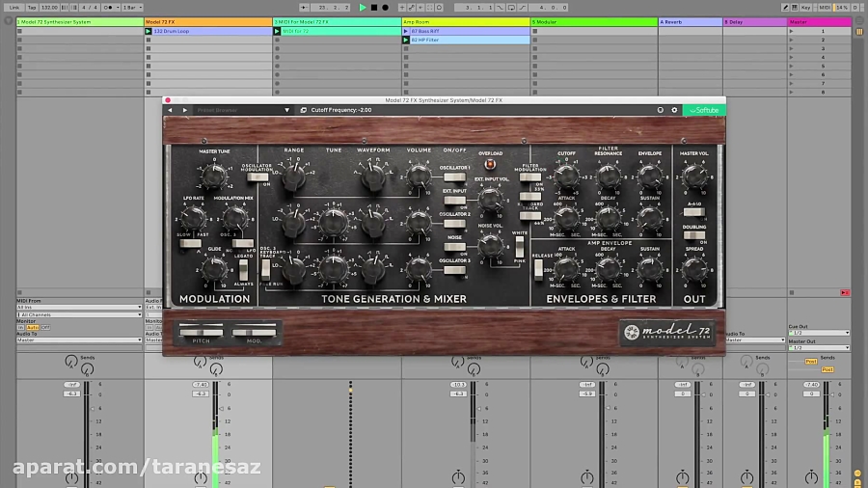The width and height of the screenshot is (868, 488).
Task: Open the 1 Bar quantization dropdown
Action: [x=132, y=8]
